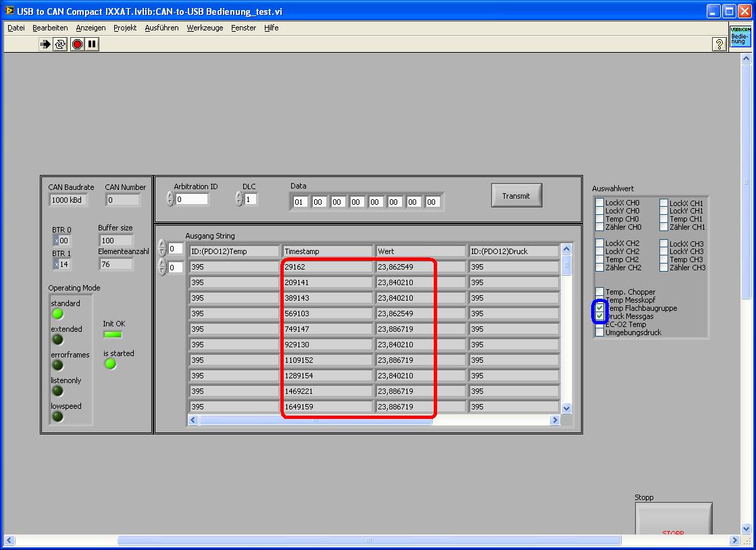Click the BTR 0 hex field
The width and height of the screenshot is (756, 550).
coord(62,241)
